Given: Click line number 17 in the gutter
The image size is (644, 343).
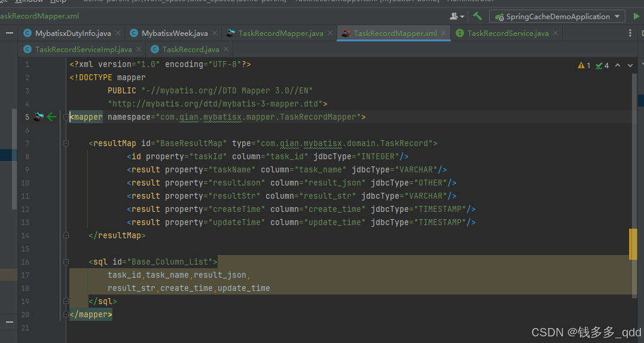Looking at the screenshot, I should click(x=25, y=275).
